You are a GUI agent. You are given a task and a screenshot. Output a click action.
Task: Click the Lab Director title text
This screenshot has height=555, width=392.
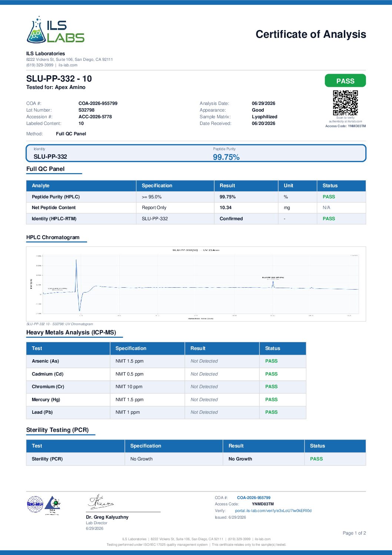96,523
